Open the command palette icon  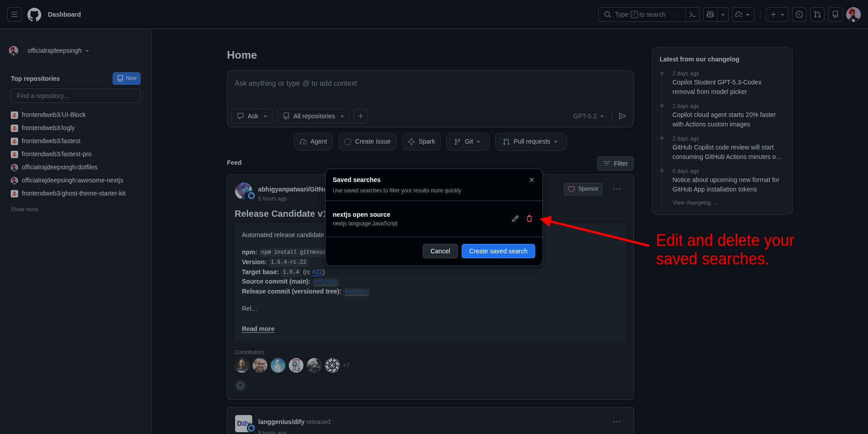point(692,14)
